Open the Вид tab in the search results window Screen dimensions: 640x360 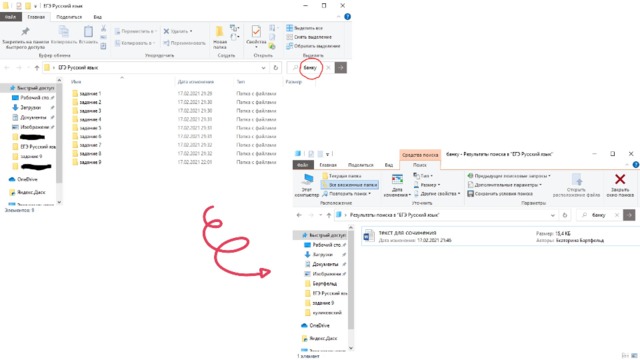point(389,165)
